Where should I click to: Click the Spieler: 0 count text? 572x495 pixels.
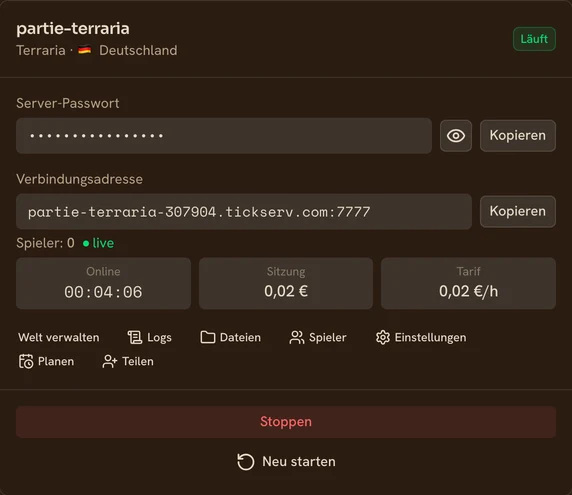pyautogui.click(x=45, y=243)
